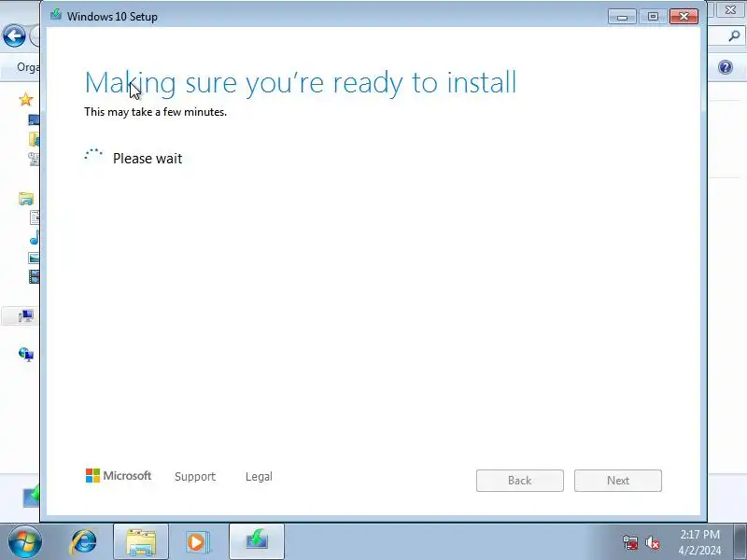This screenshot has width=747, height=560.
Task: Select the Computer icon in Explorer sidebar
Action: [x=26, y=315]
